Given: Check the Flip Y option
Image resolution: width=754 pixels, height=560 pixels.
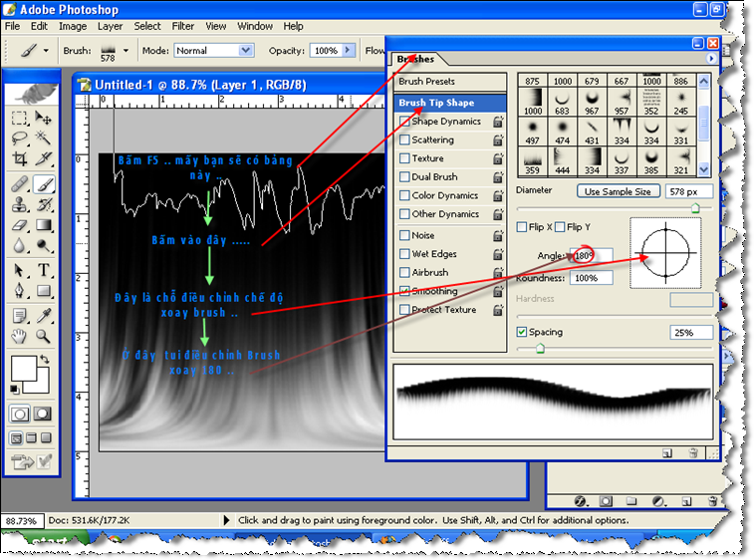Looking at the screenshot, I should point(560,227).
